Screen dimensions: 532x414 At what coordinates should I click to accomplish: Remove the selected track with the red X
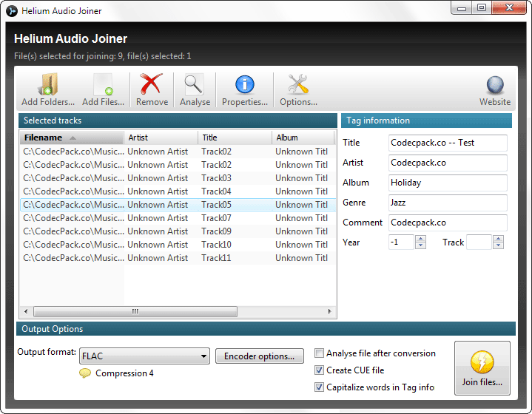click(x=152, y=84)
